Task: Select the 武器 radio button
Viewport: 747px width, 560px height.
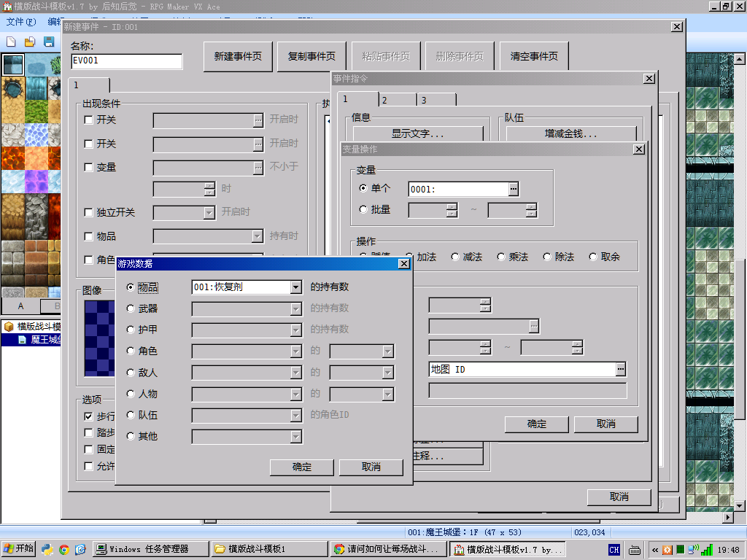Action: 131,308
